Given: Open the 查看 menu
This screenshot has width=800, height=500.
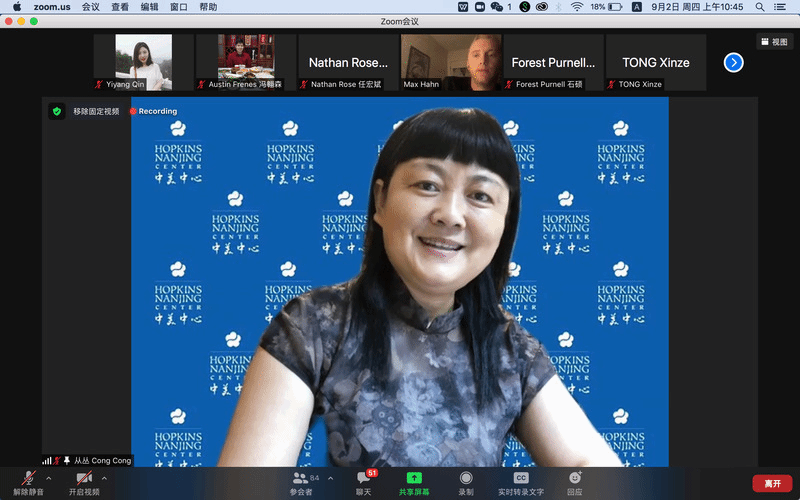Looking at the screenshot, I should tap(120, 7).
